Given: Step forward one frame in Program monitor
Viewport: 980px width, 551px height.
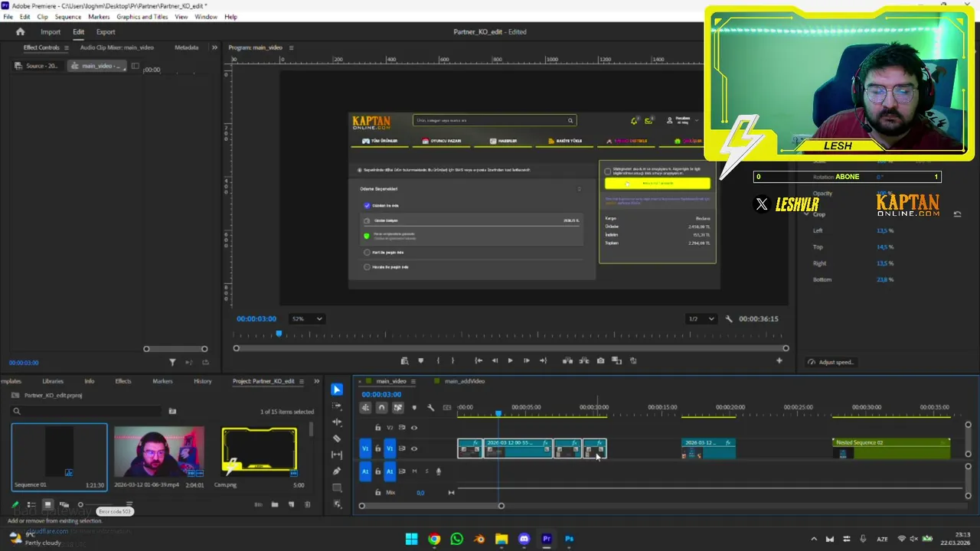Looking at the screenshot, I should click(526, 360).
